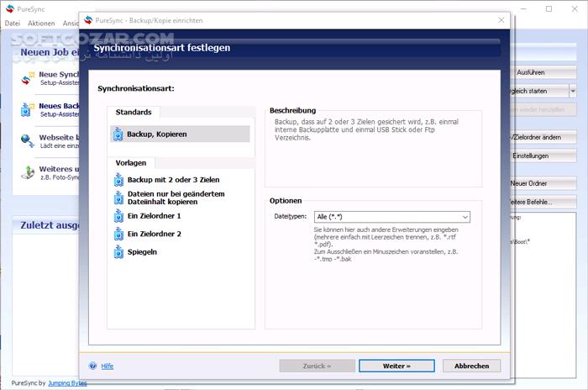Click the Einstellungen button in main window
This screenshot has width=588, height=390.
pyautogui.click(x=543, y=155)
